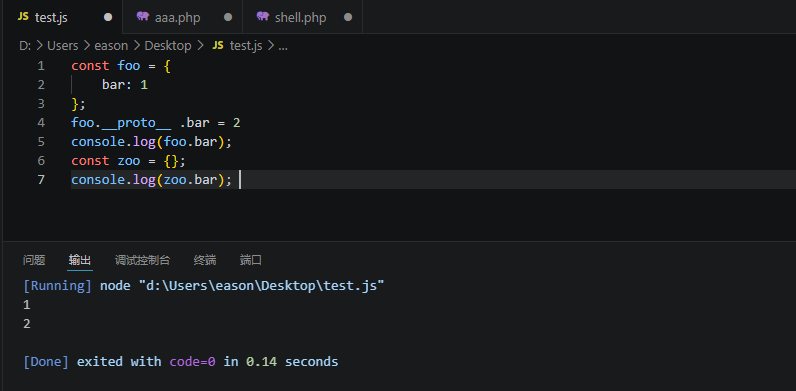796x391 pixels.
Task: Switch to the aaa.php editor tab
Action: click(x=183, y=17)
